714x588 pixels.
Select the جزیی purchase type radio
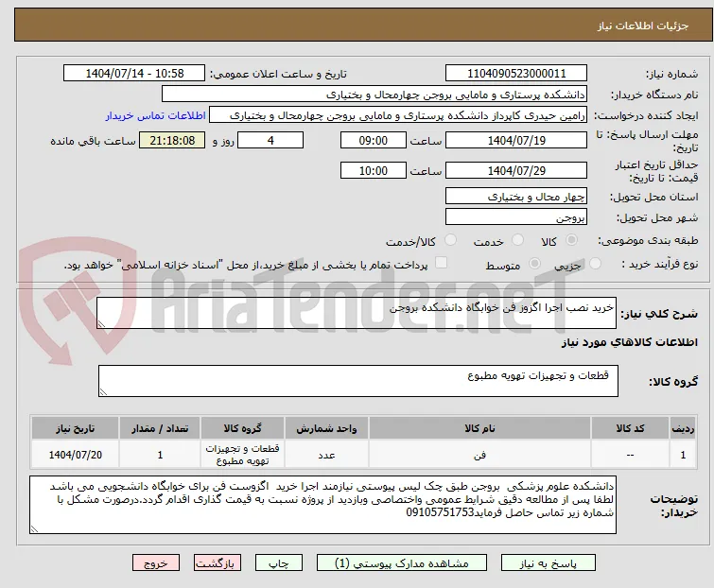[x=595, y=264]
